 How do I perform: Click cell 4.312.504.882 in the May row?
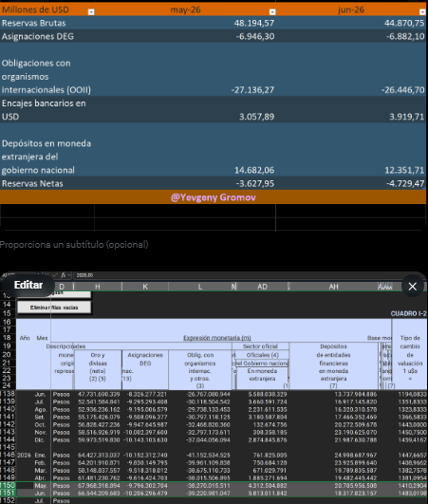pyautogui.click(x=268, y=486)
